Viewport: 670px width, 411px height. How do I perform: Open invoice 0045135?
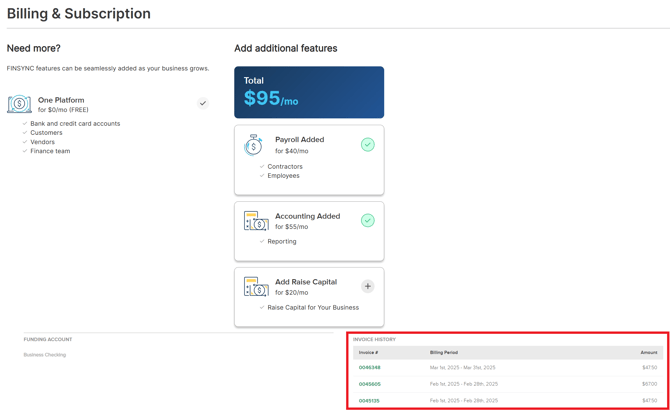click(x=369, y=401)
